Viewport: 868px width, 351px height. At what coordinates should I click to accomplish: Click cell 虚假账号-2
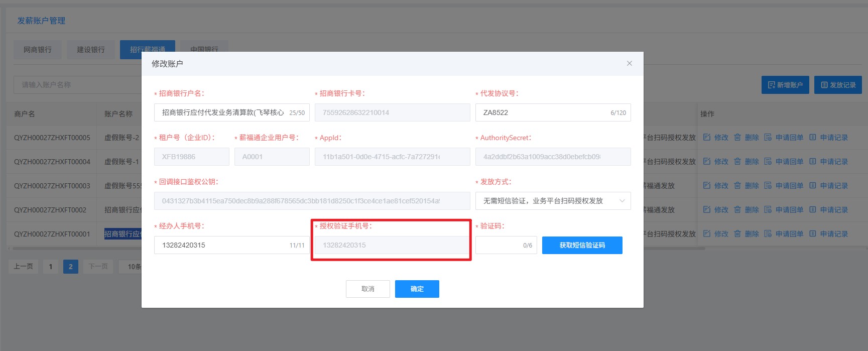coord(121,138)
